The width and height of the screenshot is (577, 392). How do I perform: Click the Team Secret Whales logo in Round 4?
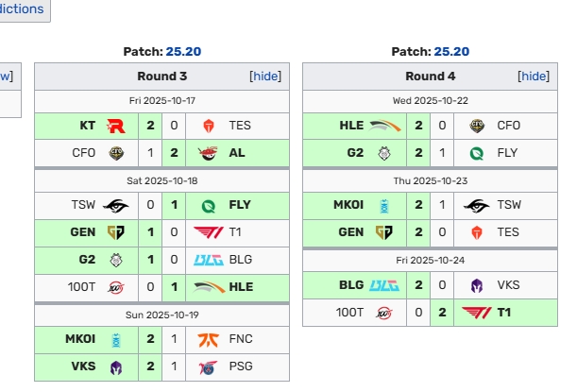point(476,205)
